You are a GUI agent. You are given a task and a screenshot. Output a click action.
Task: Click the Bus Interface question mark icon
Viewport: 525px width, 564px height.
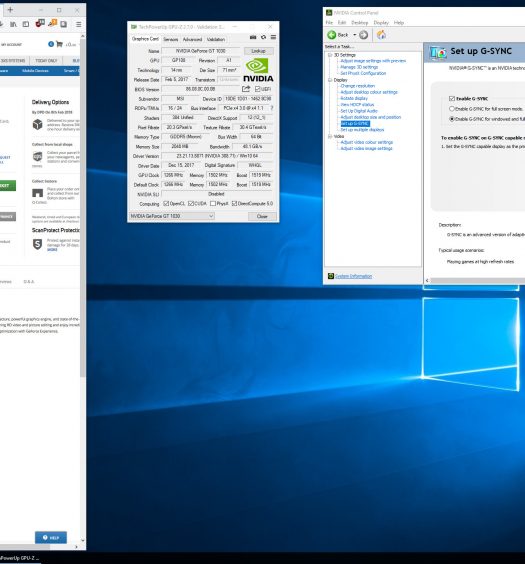(x=272, y=108)
